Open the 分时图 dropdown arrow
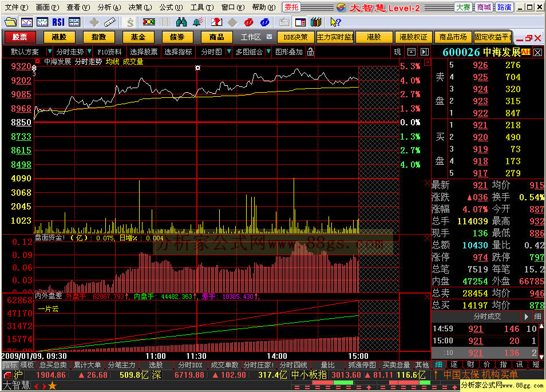The image size is (546, 392). 229,52
